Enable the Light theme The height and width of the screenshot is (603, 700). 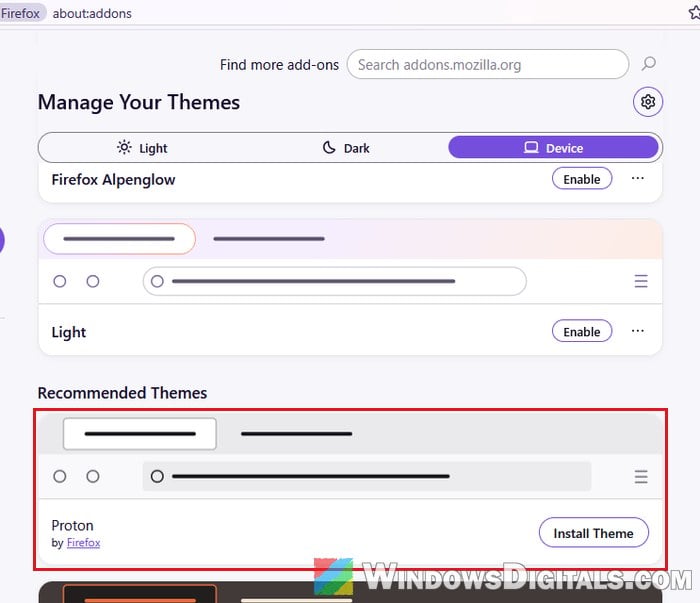click(x=582, y=331)
